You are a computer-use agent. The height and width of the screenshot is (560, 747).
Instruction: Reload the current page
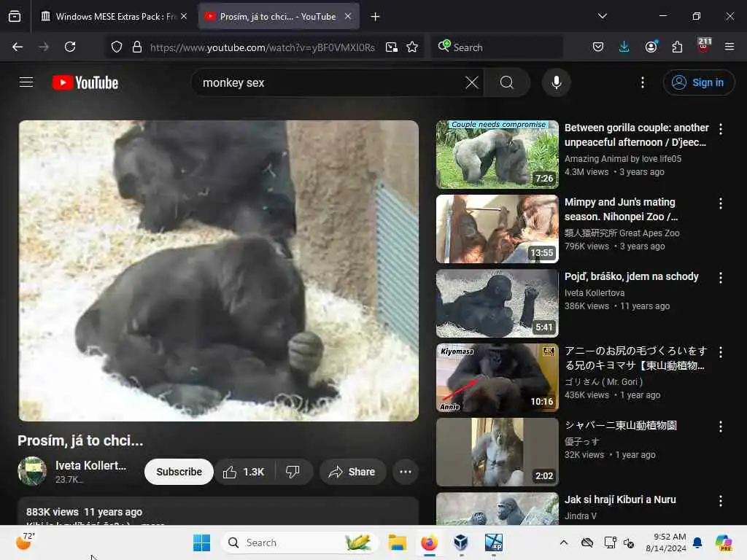click(70, 47)
